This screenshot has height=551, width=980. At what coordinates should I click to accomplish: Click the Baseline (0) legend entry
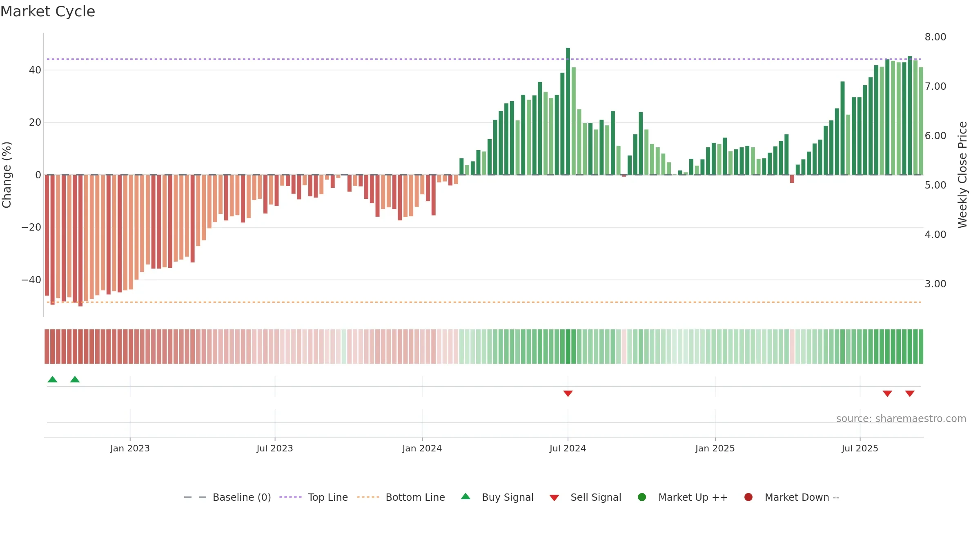tap(227, 497)
